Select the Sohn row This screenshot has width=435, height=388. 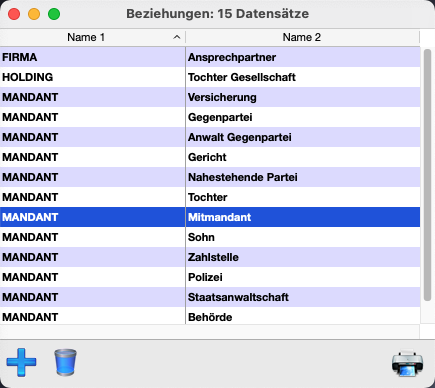210,237
